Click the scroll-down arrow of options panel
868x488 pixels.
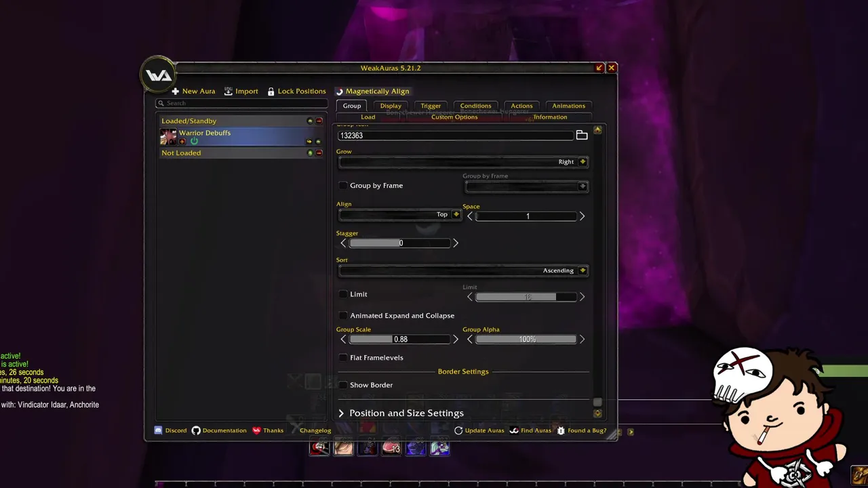[597, 413]
